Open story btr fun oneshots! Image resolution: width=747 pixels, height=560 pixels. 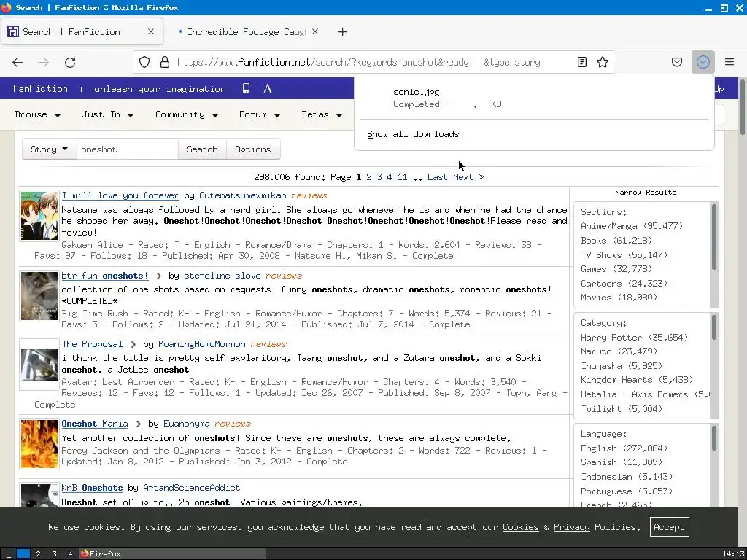point(105,276)
